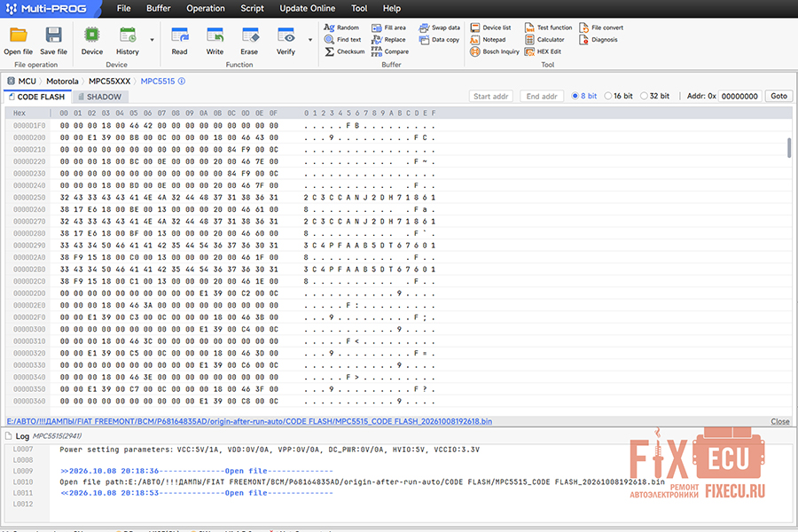Click MPC55XXX in the breadcrumb
798x532 pixels.
point(109,81)
